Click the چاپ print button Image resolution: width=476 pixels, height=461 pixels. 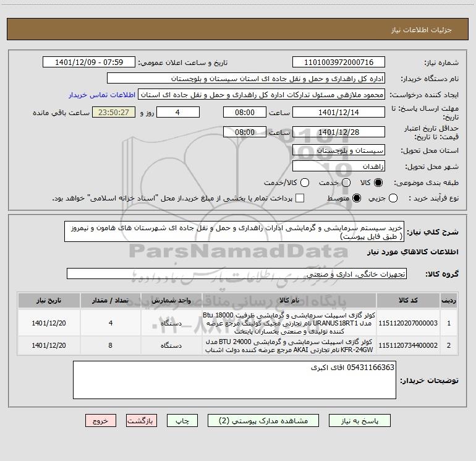182,421
